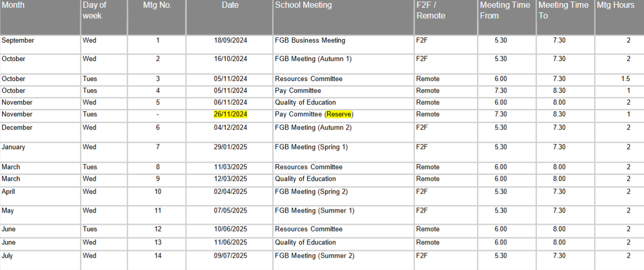Select the School Meeting column header
The width and height of the screenshot is (644, 270).
tap(303, 6)
